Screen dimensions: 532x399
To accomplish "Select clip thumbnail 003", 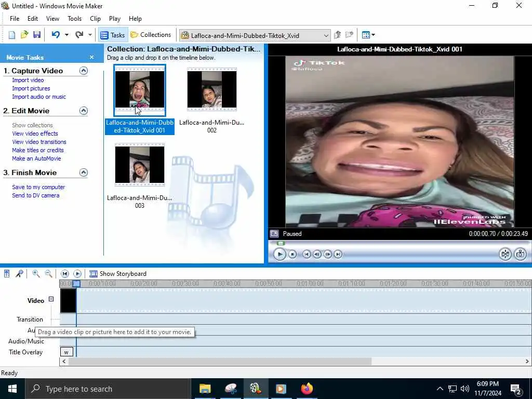I will [x=140, y=165].
